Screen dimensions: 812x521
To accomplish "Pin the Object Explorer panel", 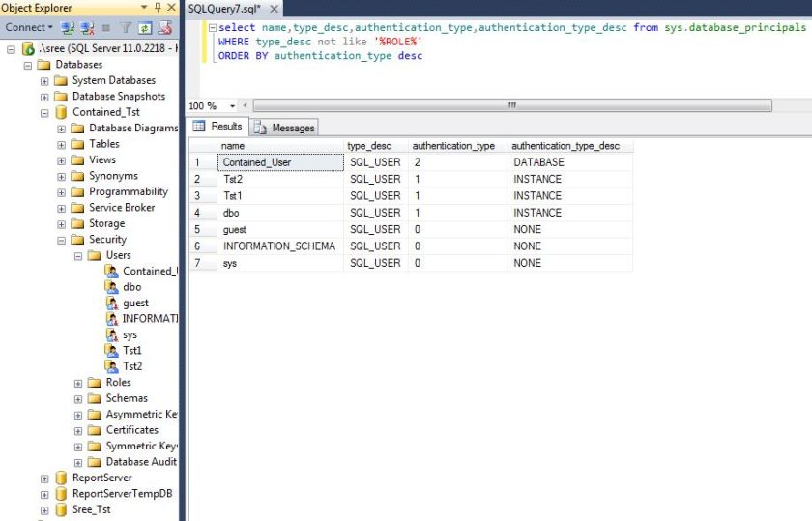I will click(x=158, y=8).
